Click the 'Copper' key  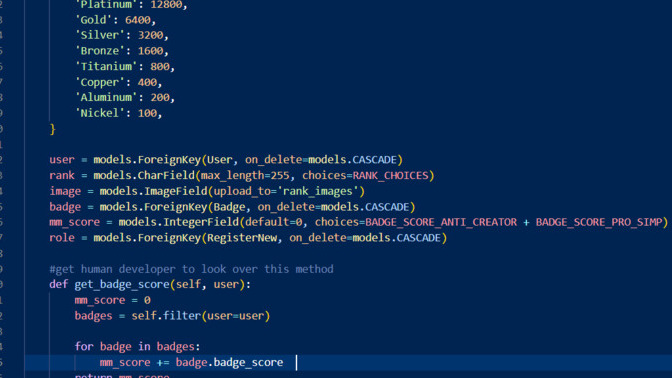click(100, 82)
